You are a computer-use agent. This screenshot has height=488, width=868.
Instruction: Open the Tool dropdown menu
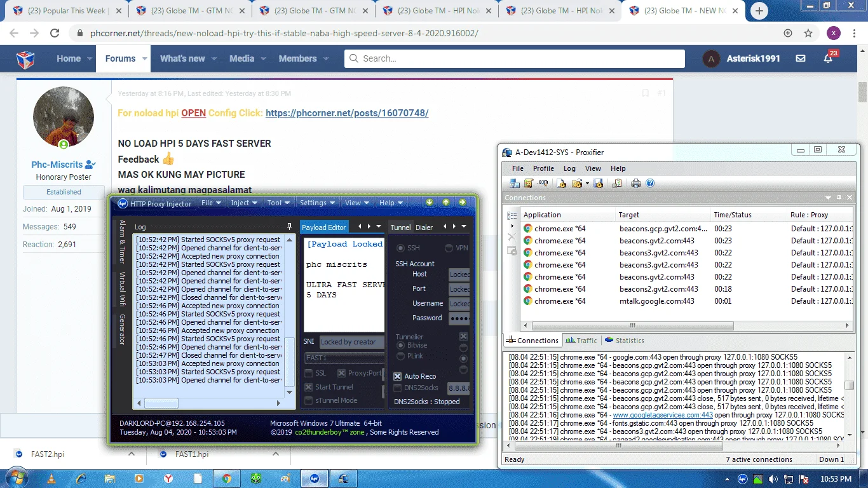click(x=278, y=203)
